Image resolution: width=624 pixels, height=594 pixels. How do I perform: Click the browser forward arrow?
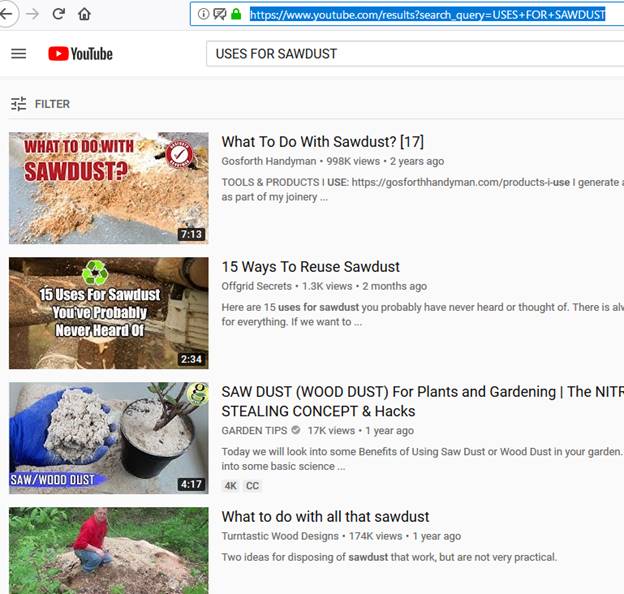tap(31, 14)
